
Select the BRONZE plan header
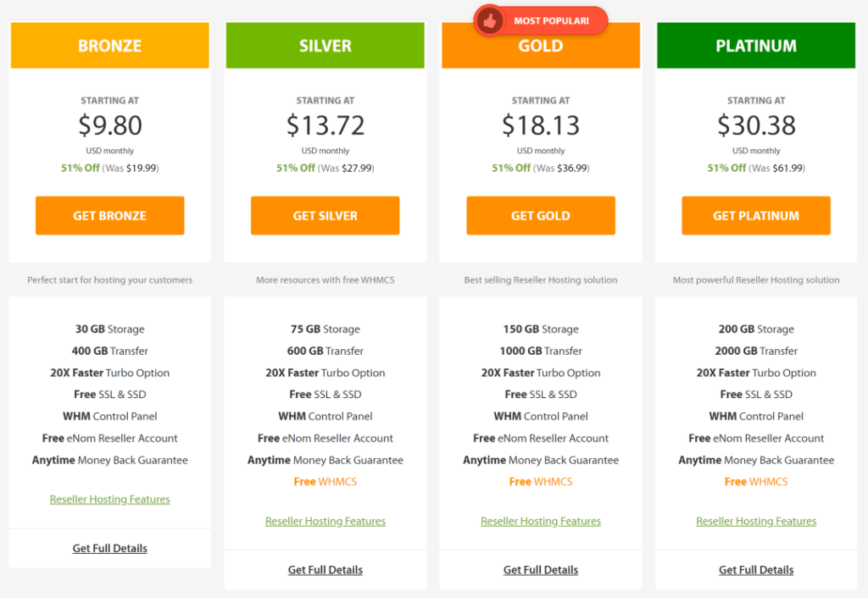(x=109, y=45)
